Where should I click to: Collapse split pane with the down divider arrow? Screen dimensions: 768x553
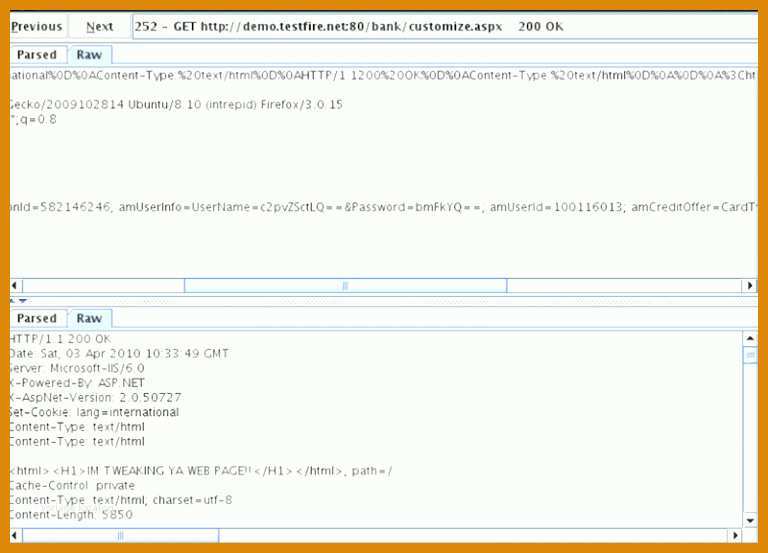[23, 301]
